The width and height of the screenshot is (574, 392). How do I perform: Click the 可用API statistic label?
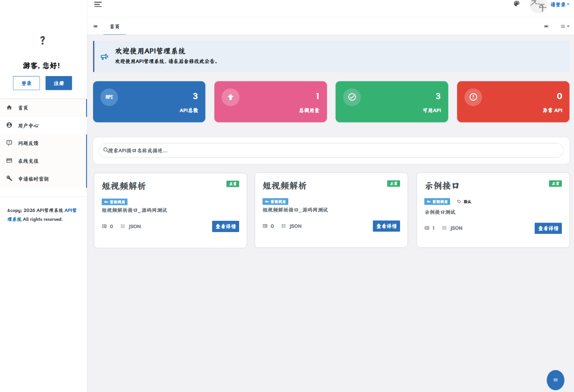432,110
